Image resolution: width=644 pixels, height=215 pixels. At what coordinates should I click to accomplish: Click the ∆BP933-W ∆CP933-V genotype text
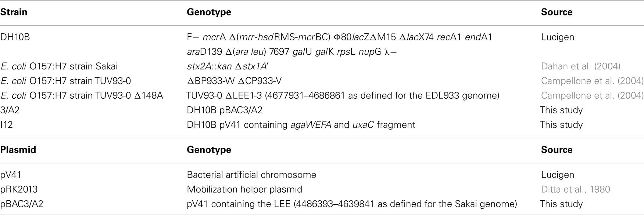click(234, 81)
